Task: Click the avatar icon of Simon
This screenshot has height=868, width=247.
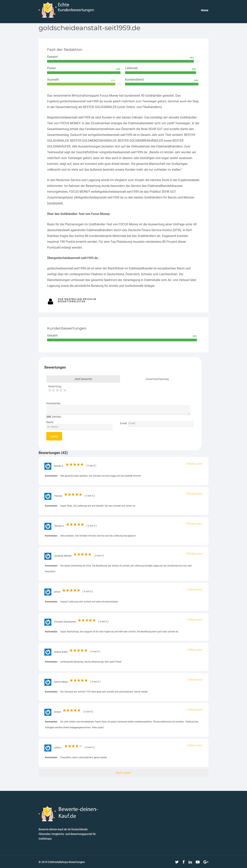Action: 48,592
